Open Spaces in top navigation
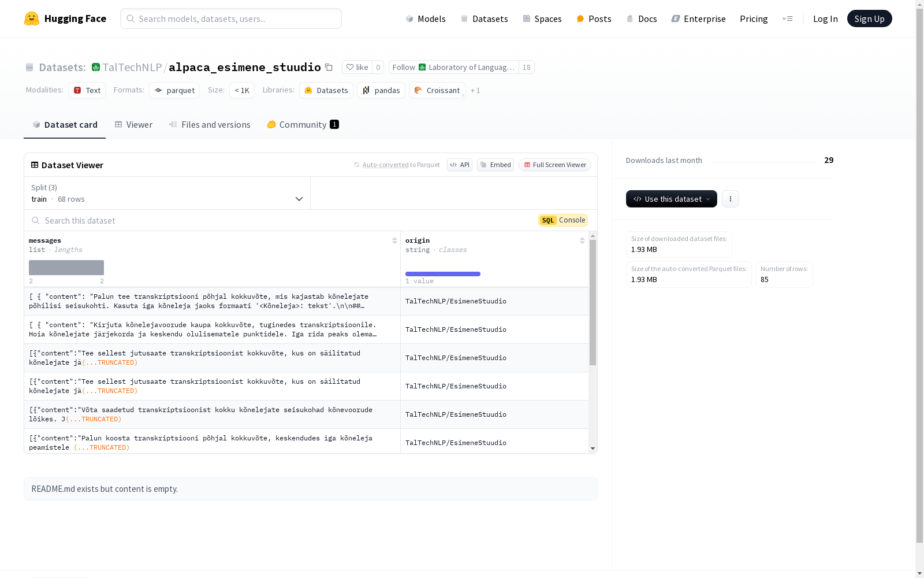This screenshot has height=578, width=924. click(542, 18)
